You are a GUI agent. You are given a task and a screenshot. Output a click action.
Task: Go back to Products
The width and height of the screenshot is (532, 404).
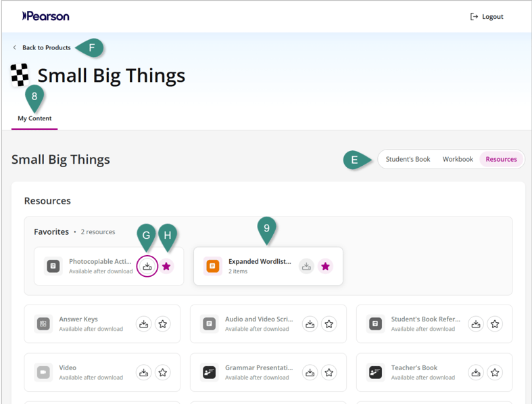click(x=46, y=48)
